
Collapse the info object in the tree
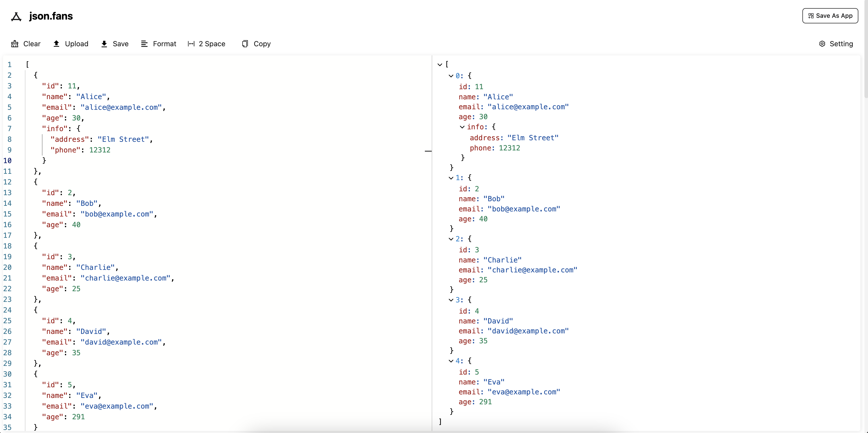tap(462, 127)
